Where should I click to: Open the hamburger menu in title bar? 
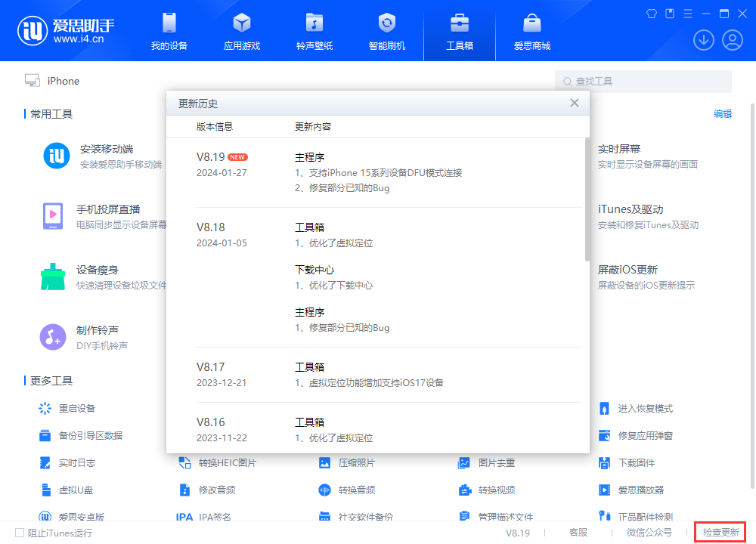(687, 13)
